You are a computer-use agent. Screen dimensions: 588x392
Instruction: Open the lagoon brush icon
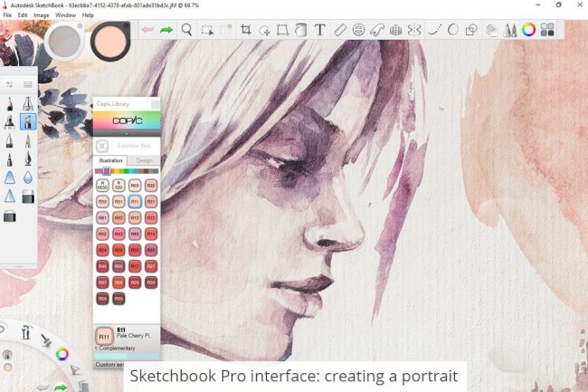pyautogui.click(x=46, y=339)
